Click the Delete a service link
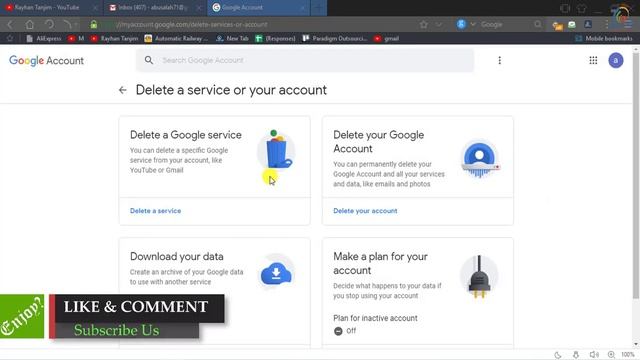This screenshot has width=640, height=360. tap(156, 211)
